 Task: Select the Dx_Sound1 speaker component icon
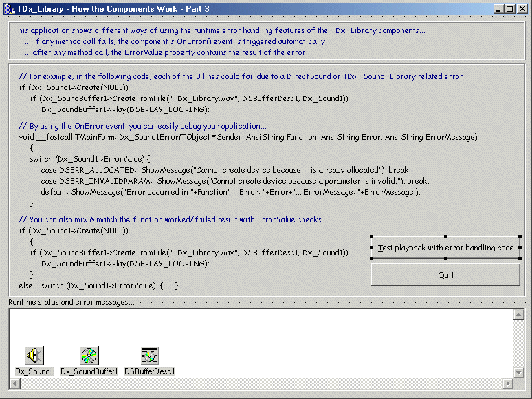[34, 355]
